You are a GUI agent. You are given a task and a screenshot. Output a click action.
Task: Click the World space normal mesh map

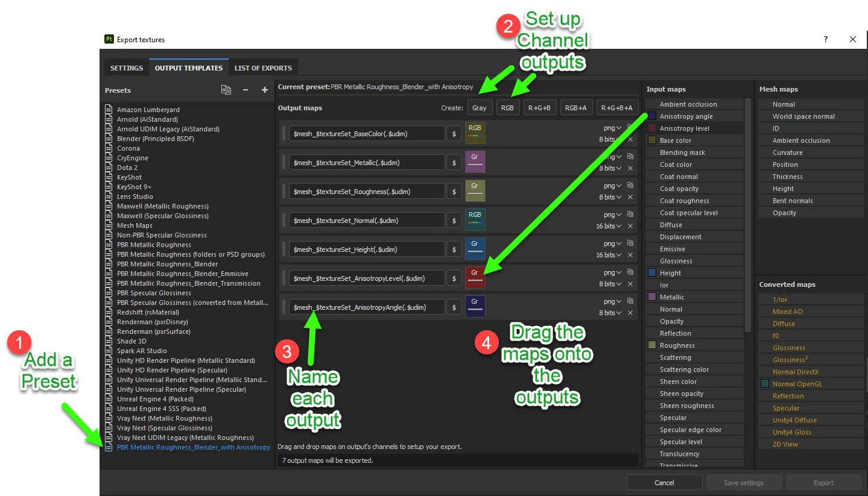[811, 116]
